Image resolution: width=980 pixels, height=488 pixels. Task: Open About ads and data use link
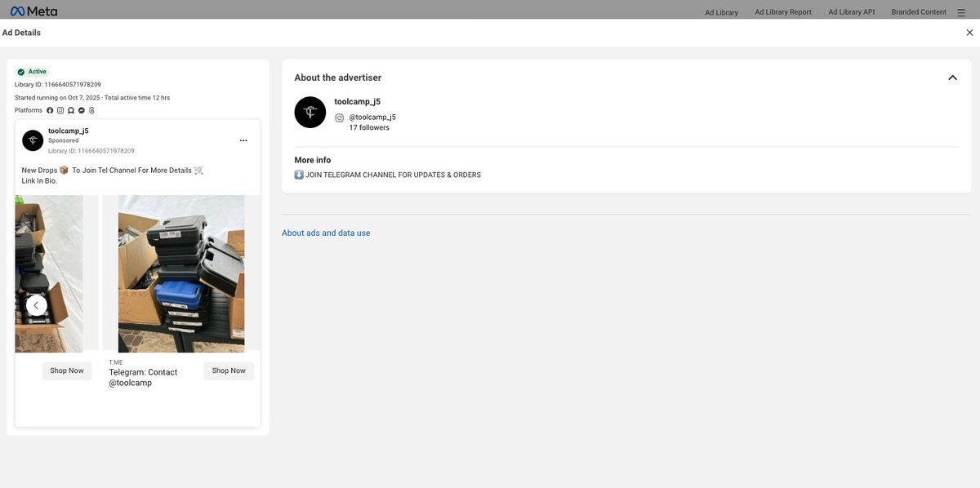point(326,233)
